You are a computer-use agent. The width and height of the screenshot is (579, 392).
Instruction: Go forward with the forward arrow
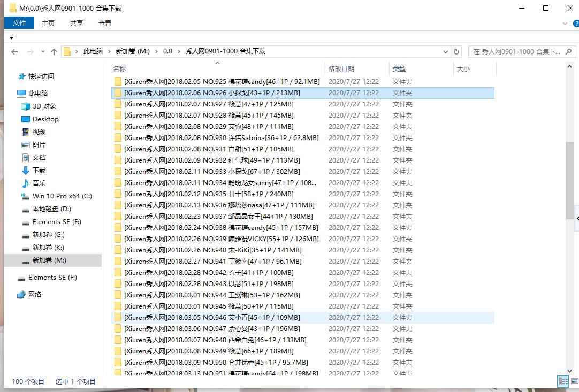coord(31,52)
